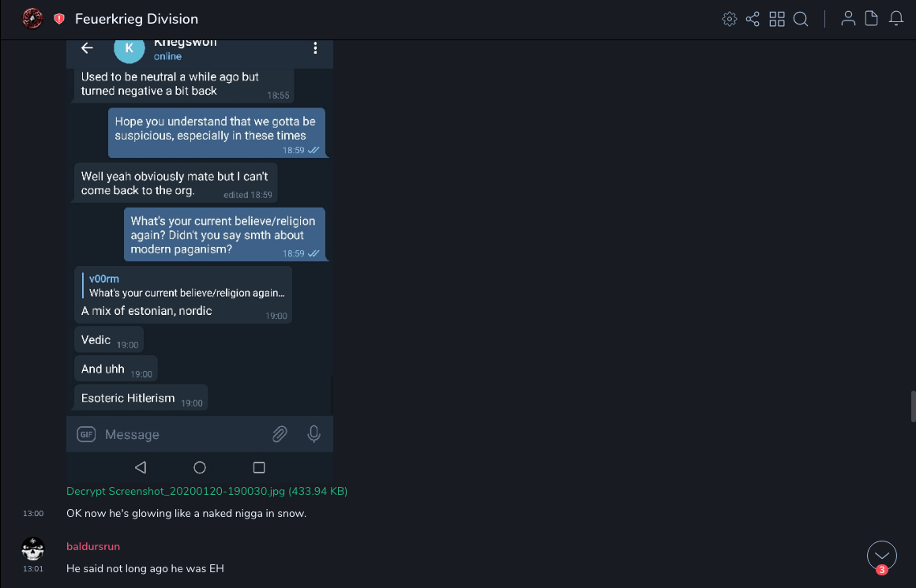Open the apps grid icon
Screen dimensions: 916x588
(x=777, y=19)
